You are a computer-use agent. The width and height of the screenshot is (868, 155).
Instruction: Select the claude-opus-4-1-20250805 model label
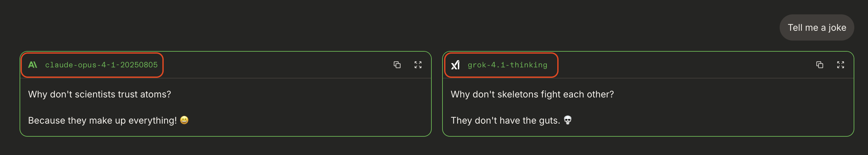click(x=101, y=65)
